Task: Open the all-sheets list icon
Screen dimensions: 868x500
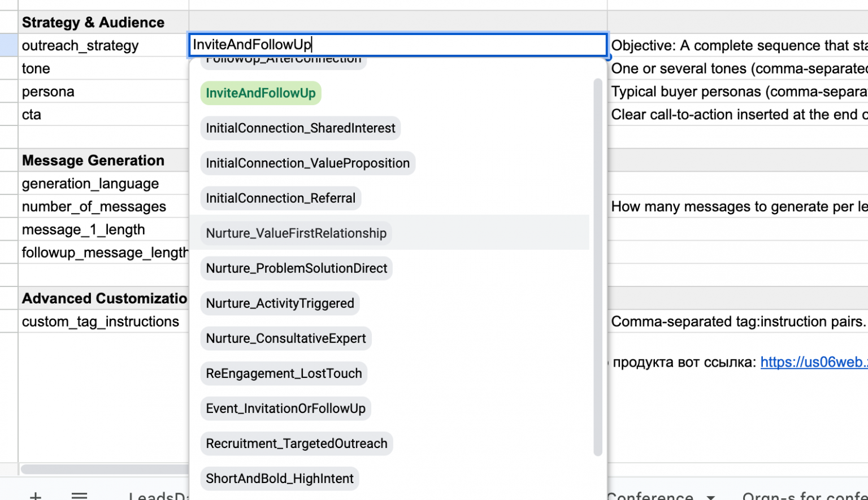Action: tap(79, 495)
